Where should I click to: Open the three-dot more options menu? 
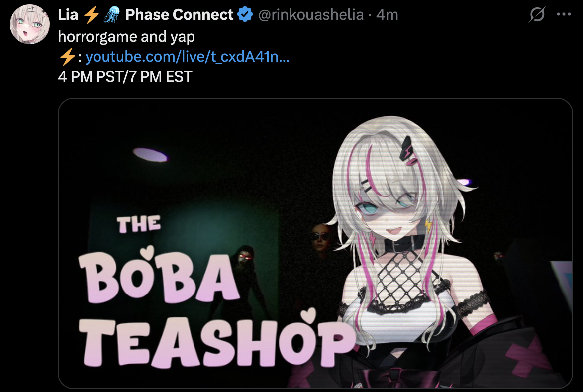coord(564,14)
